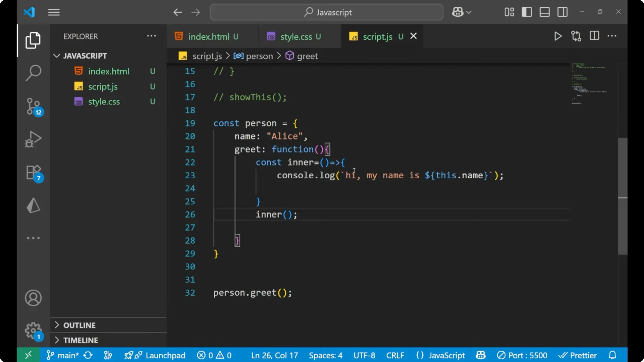
Task: Click the Run Code play icon
Action: click(x=558, y=36)
